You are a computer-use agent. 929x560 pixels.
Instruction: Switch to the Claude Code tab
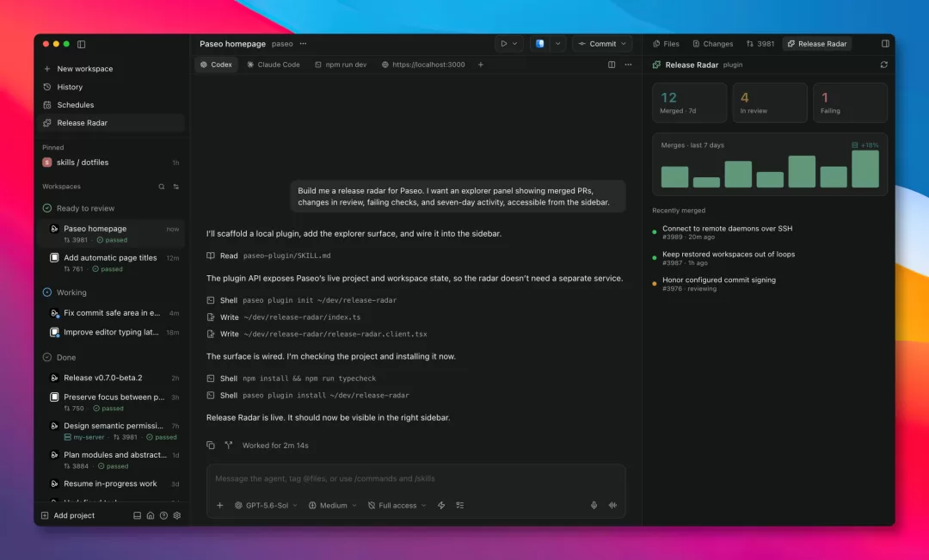pyautogui.click(x=274, y=65)
